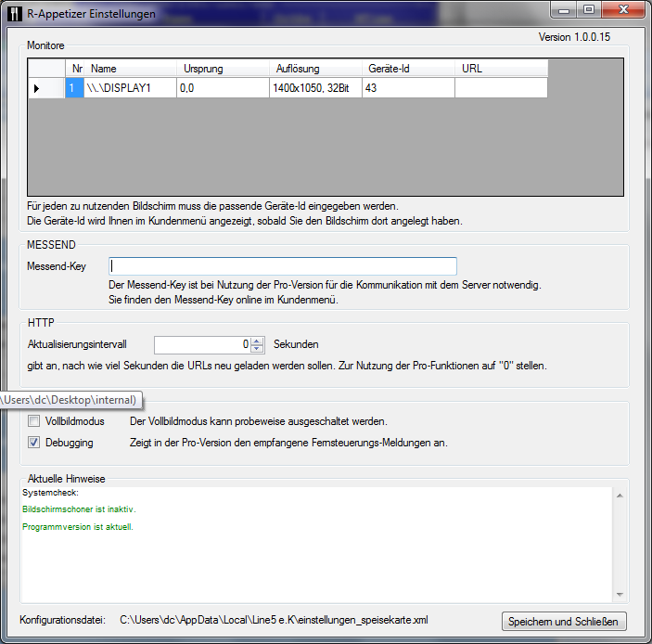The width and height of the screenshot is (652, 644).
Task: Click the Systemcheck: line
Action: [50, 493]
